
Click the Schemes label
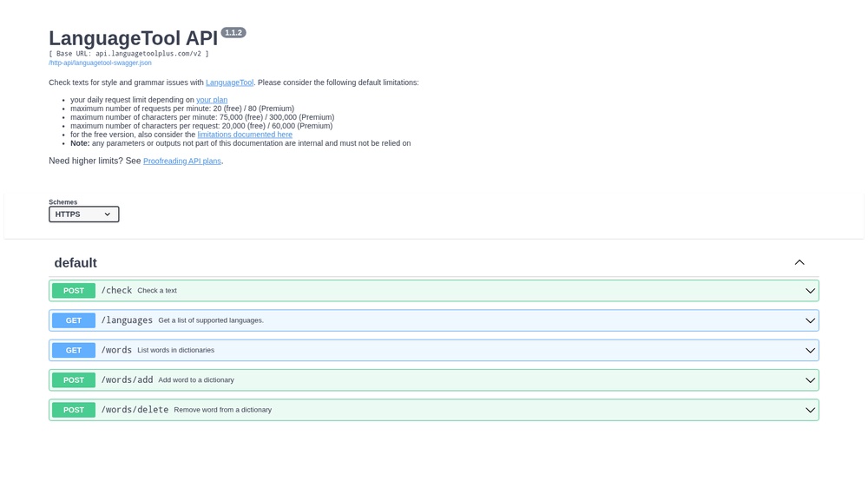coord(63,202)
